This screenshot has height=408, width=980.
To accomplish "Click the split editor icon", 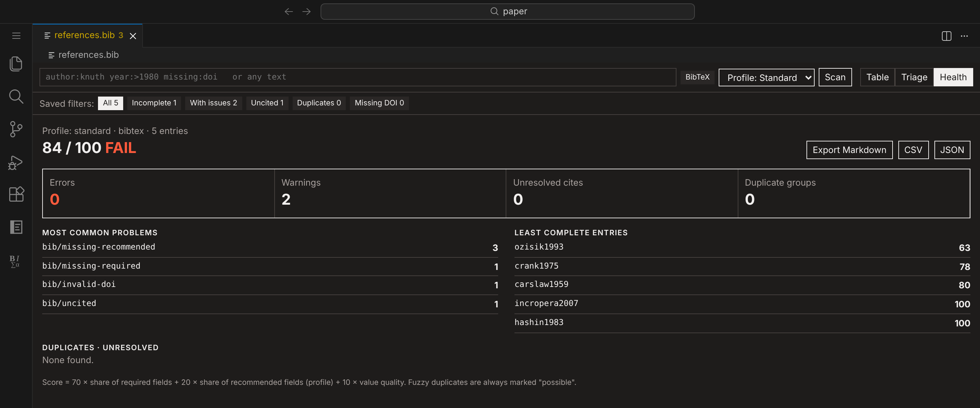I will [x=946, y=36].
